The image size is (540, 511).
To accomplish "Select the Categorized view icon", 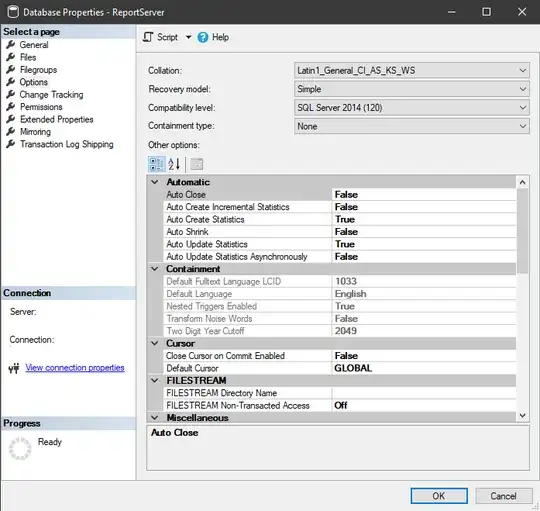I will pyautogui.click(x=157, y=164).
